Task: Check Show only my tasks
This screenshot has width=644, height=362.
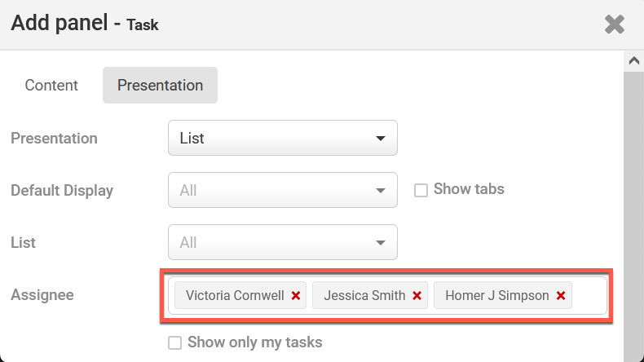Action: [174, 342]
